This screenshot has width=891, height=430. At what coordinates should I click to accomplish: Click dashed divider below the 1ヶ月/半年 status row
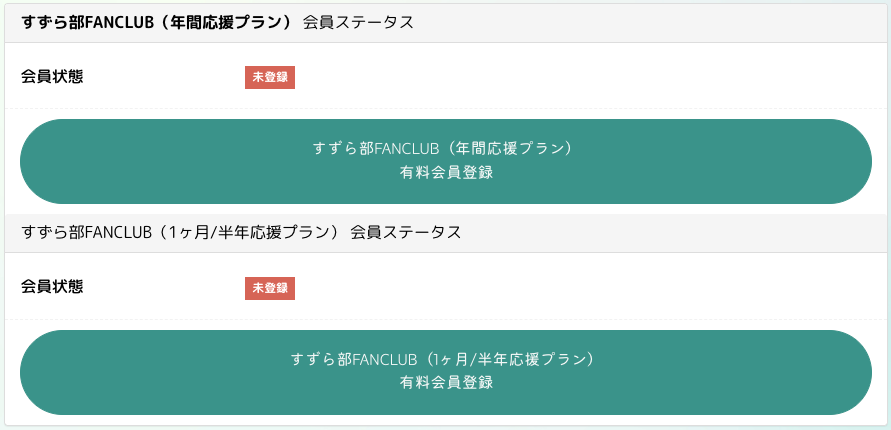(445, 319)
